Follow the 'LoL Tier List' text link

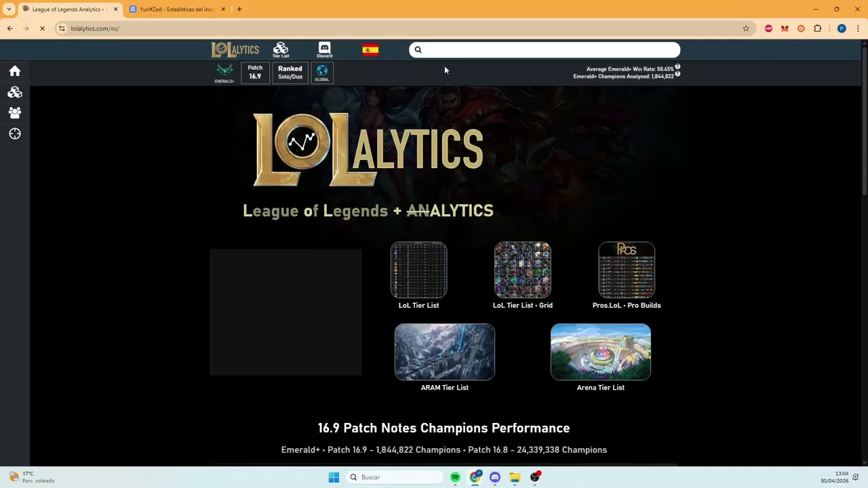(x=419, y=306)
